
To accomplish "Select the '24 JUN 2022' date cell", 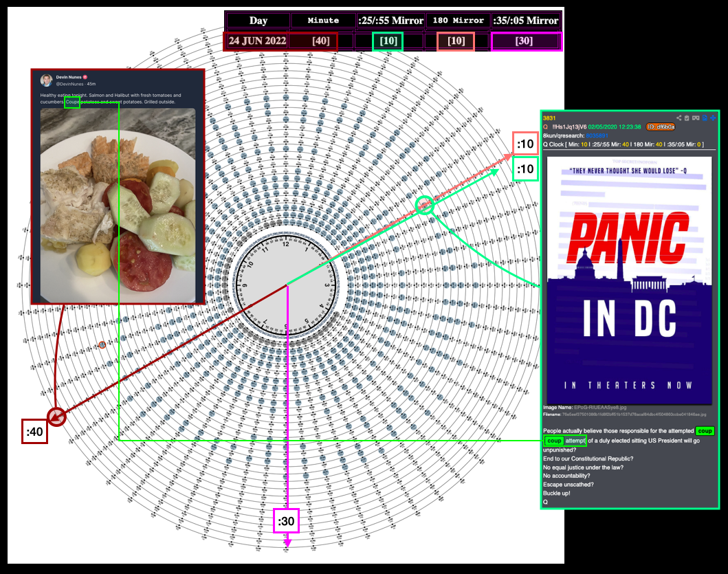I will click(257, 41).
